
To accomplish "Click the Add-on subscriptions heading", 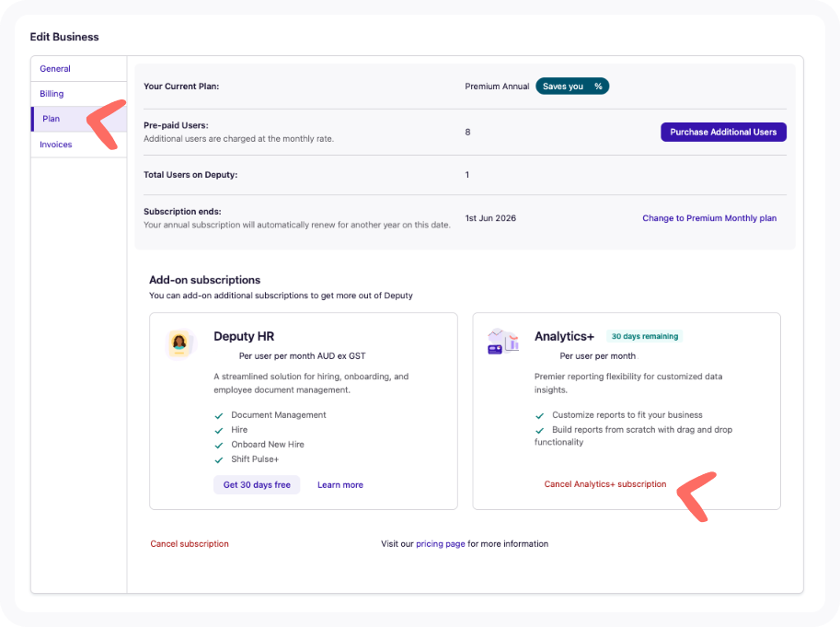I will pyautogui.click(x=204, y=280).
